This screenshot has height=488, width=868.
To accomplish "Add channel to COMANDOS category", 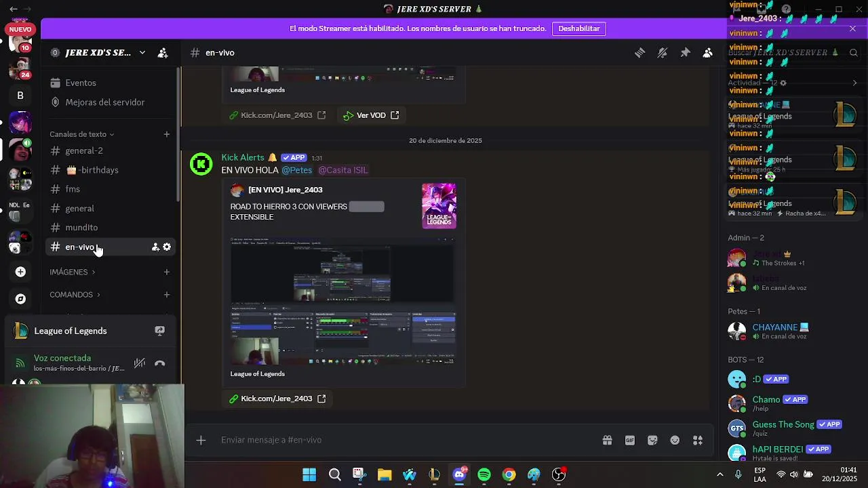I will pyautogui.click(x=167, y=295).
